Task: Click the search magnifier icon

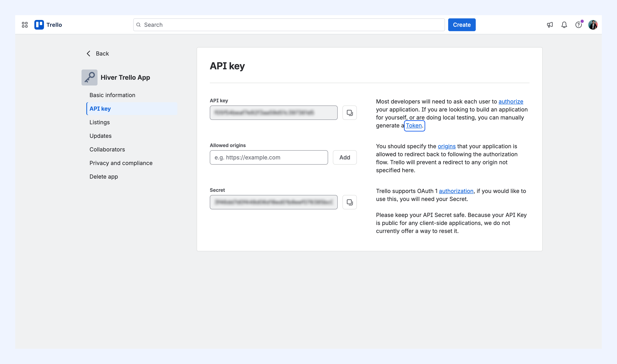Action: point(139,25)
